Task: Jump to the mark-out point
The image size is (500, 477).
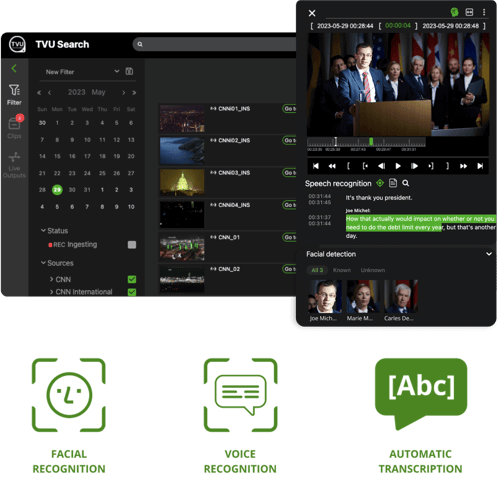Action: [431, 166]
